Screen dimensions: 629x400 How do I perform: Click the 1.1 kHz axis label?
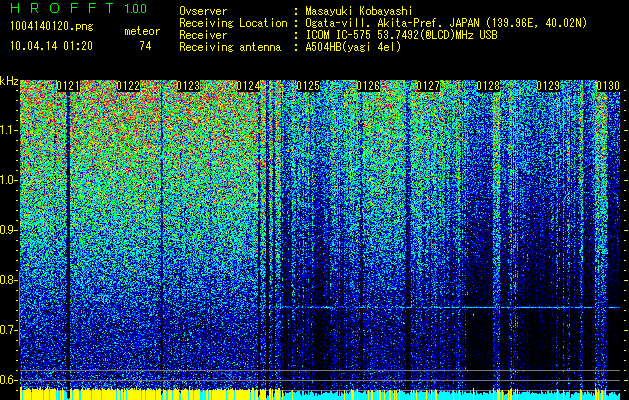[x=9, y=130]
